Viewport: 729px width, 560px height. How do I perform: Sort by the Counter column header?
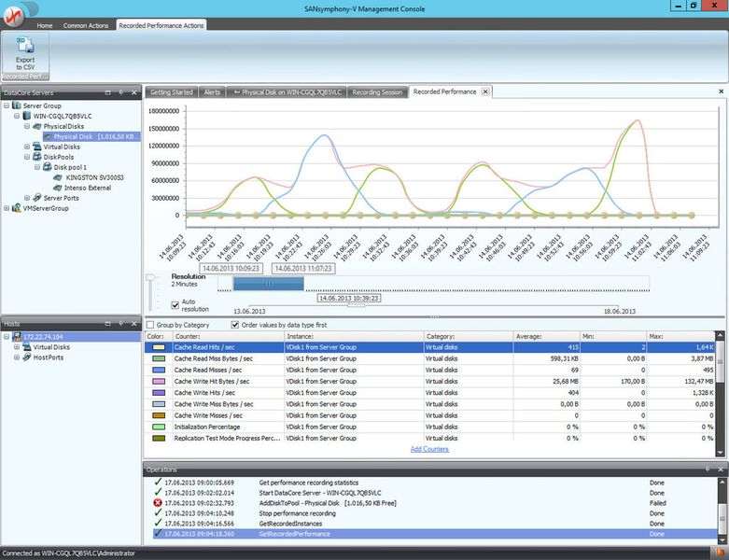coord(229,336)
